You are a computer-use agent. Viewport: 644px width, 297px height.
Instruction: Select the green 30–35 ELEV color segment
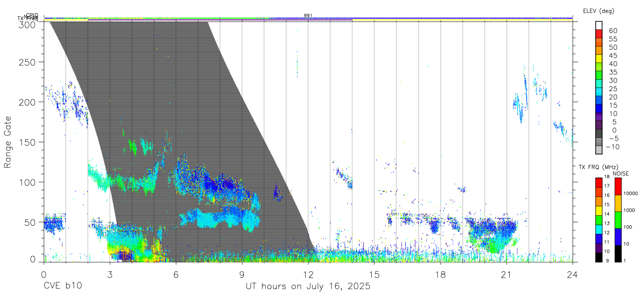599,75
